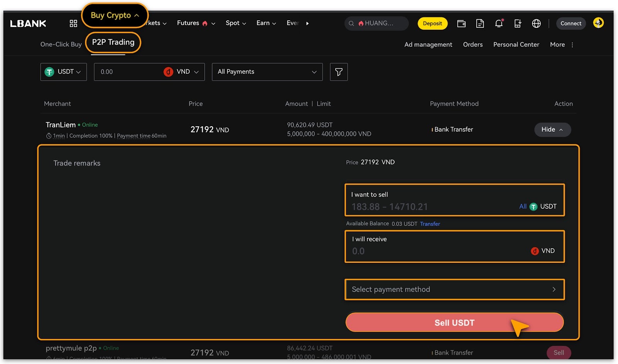Screen dimensions: 618x364
Task: Open the apps grid menu icon
Action: [x=73, y=24]
